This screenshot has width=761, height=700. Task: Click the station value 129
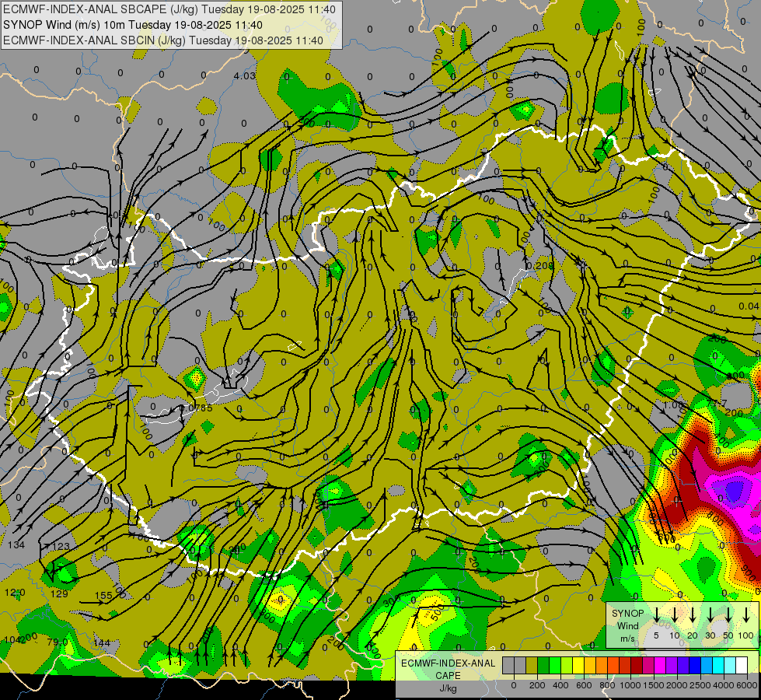click(x=59, y=593)
